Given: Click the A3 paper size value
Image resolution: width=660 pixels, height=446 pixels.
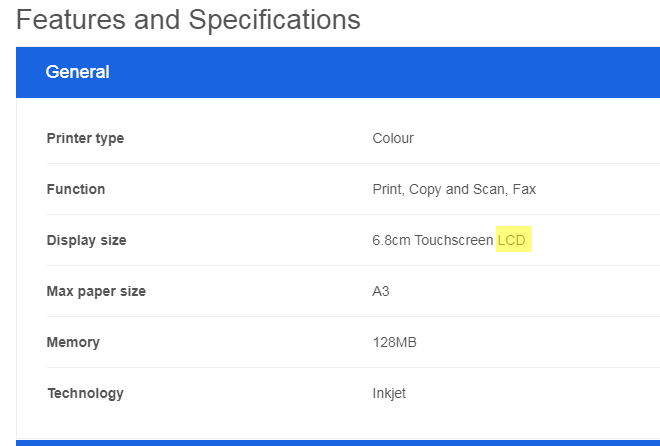Looking at the screenshot, I should coord(381,291).
